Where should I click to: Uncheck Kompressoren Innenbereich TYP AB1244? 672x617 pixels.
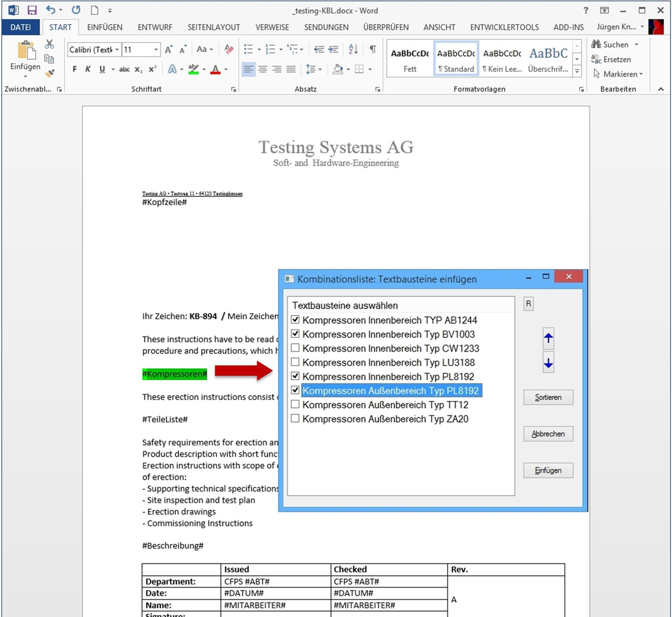(x=295, y=319)
